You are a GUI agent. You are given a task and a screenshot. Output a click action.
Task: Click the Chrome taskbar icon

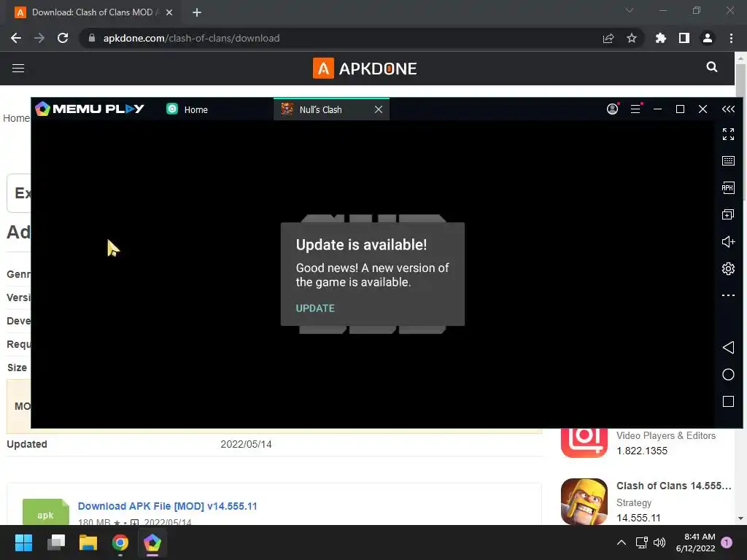coord(120,542)
